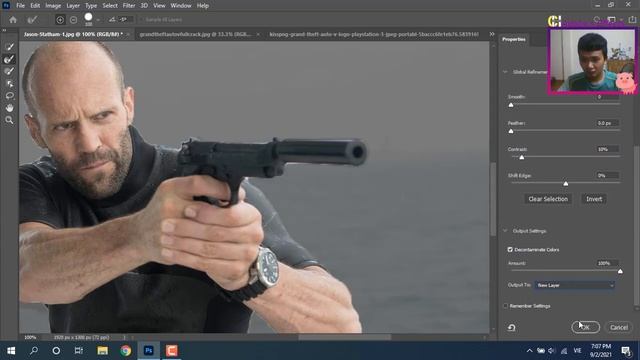Close the grandtheftauto tab
Viewport: 640px width, 360px height.
[258, 34]
